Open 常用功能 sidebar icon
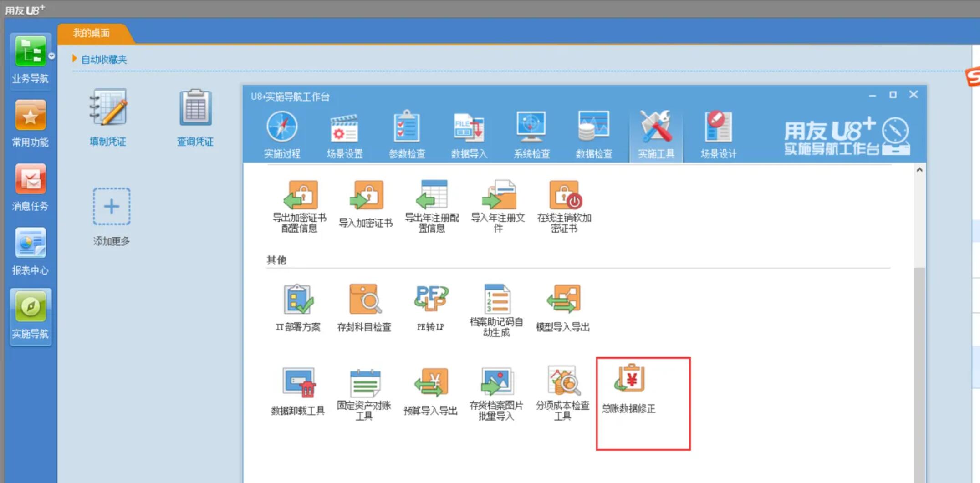Image resolution: width=980 pixels, height=483 pixels. tap(30, 124)
